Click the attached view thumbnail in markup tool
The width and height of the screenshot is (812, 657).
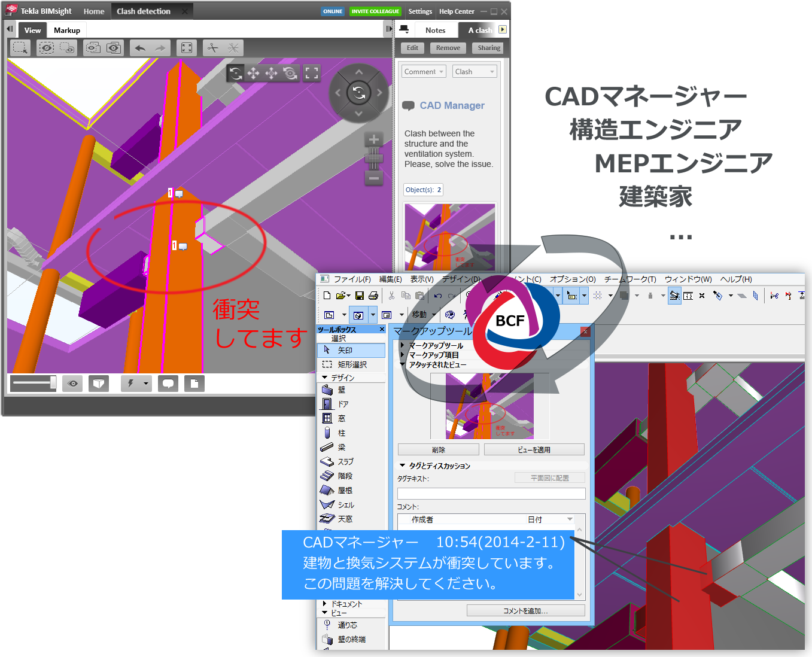pos(491,406)
